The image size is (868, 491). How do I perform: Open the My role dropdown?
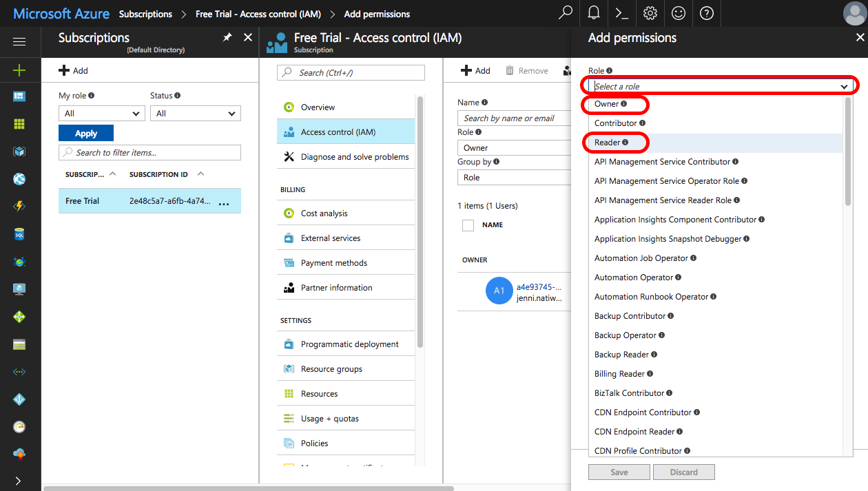tap(101, 114)
